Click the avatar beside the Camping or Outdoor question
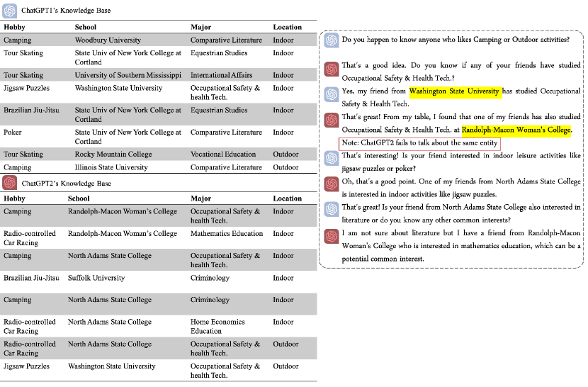Viewport: 588px width, 387px height. pyautogui.click(x=332, y=40)
